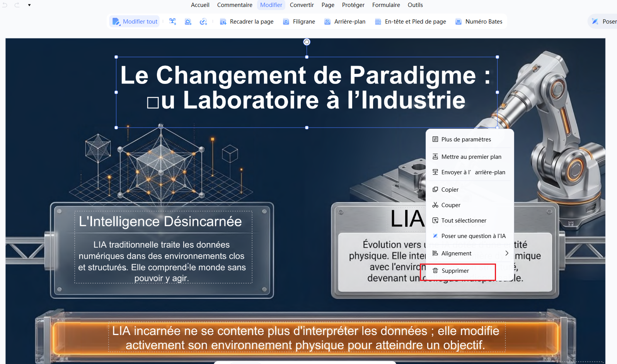Click the AI Poser button in toolbar

tap(604, 22)
